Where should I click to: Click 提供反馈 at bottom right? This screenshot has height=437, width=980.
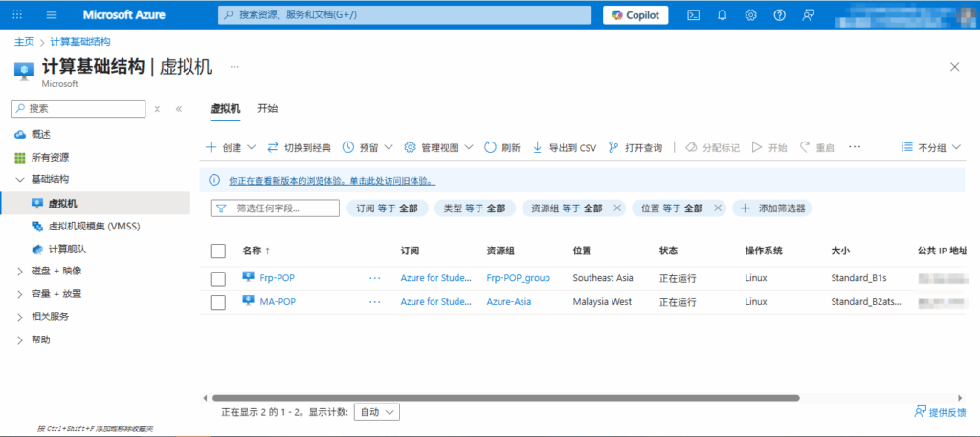click(940, 412)
